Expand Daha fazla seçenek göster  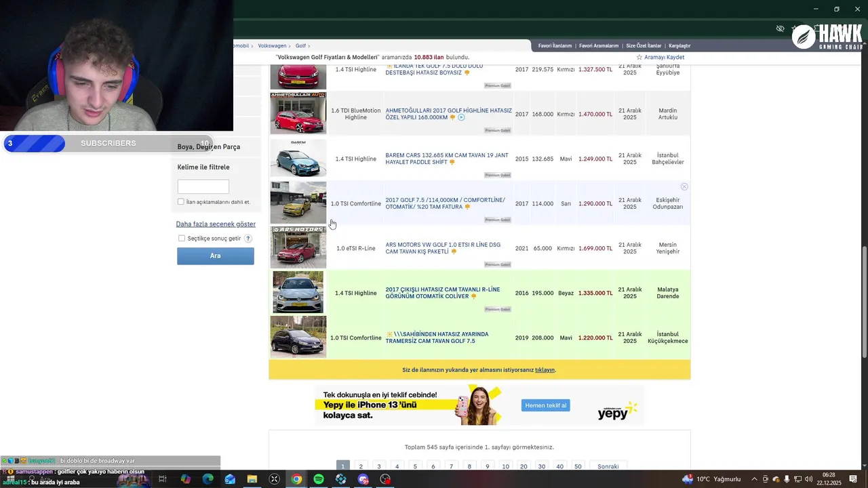pyautogui.click(x=216, y=224)
